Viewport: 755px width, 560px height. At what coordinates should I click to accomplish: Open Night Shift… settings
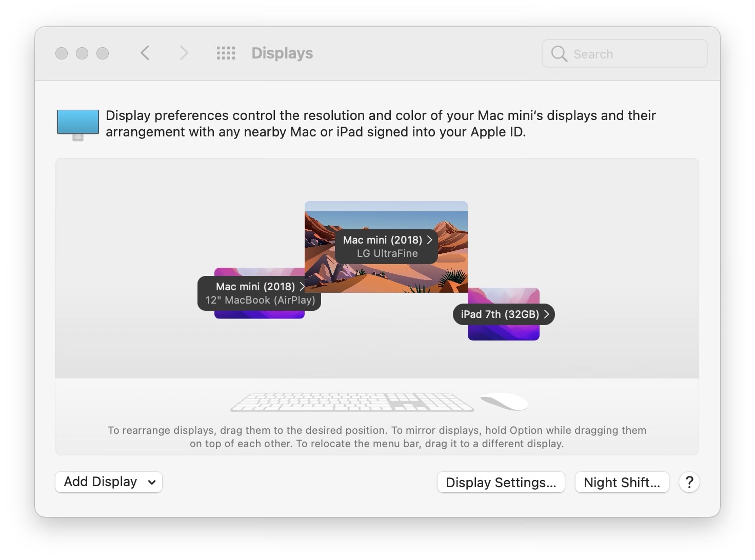point(622,482)
